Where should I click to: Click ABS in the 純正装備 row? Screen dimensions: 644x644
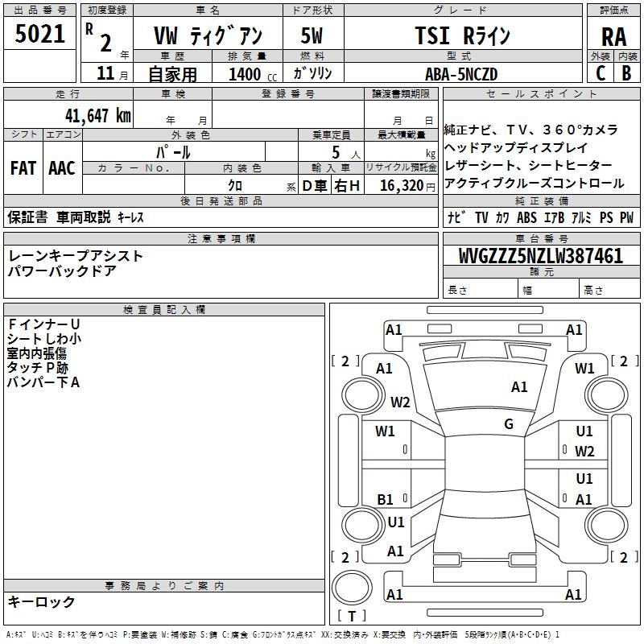pos(526,217)
